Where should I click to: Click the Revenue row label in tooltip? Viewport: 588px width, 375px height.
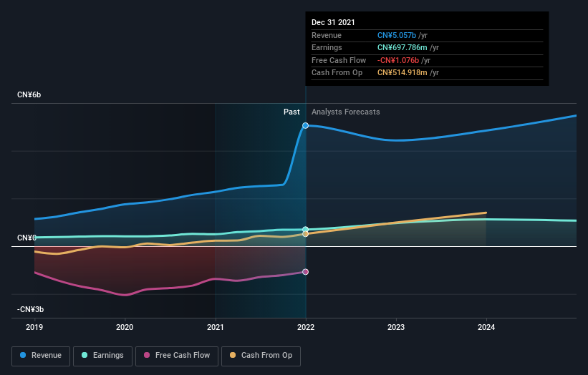click(327, 35)
